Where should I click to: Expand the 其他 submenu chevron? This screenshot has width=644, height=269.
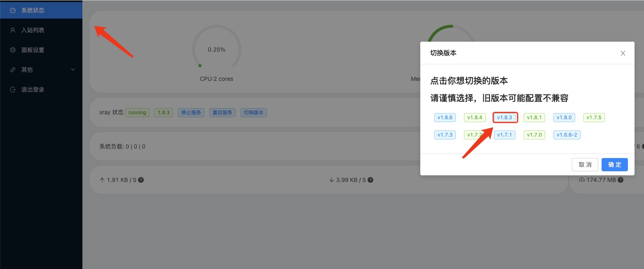pos(73,70)
